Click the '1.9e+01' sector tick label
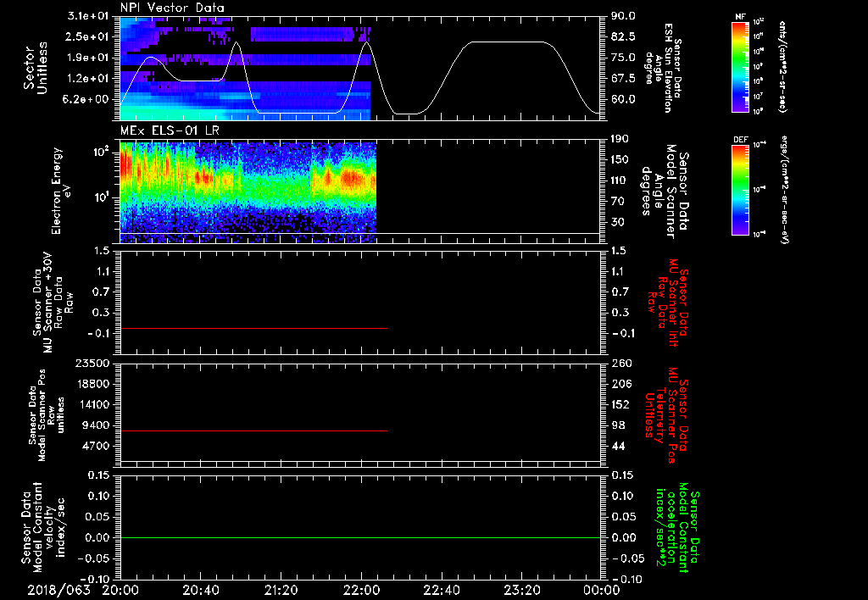The image size is (868, 600). pos(88,58)
